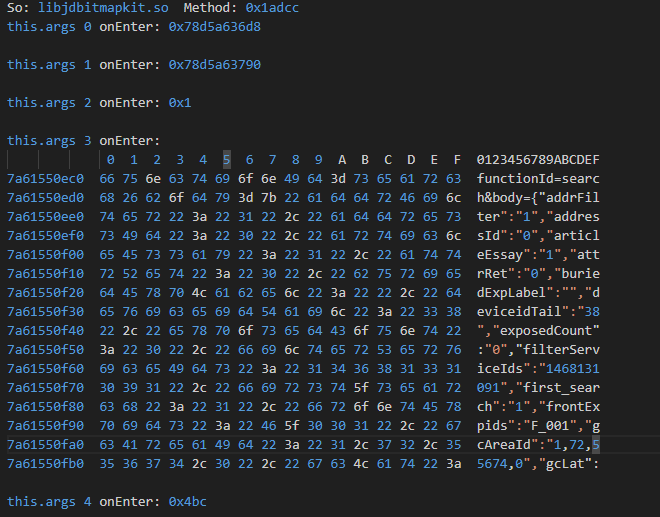Image resolution: width=660 pixels, height=517 pixels.
Task: Click the ASCII text functionId=searc
Action: [538, 178]
